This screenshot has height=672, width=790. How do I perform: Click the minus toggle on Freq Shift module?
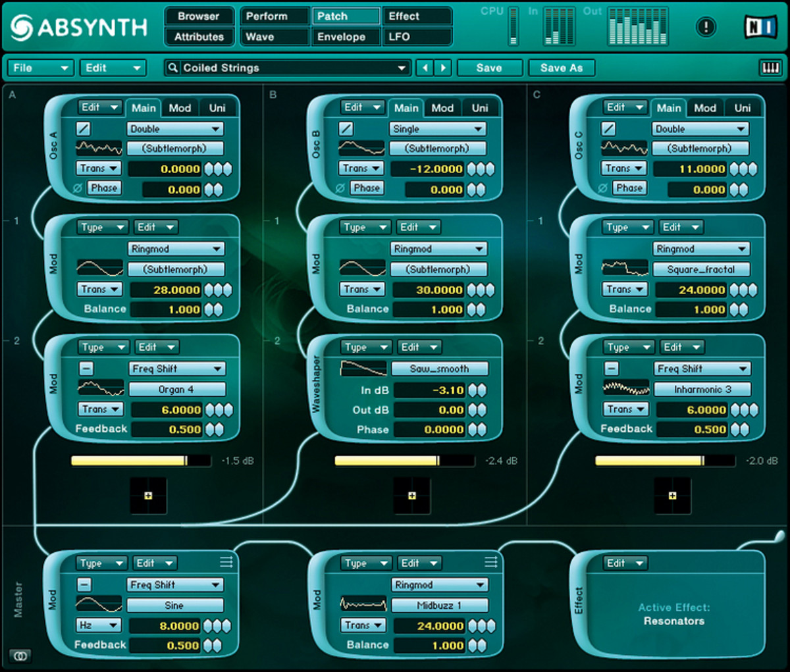(x=86, y=369)
